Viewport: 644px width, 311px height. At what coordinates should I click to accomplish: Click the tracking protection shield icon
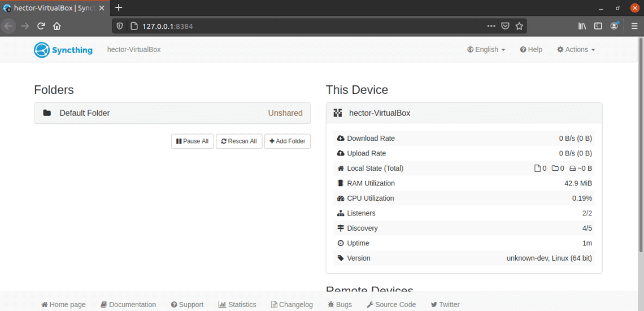(x=120, y=27)
